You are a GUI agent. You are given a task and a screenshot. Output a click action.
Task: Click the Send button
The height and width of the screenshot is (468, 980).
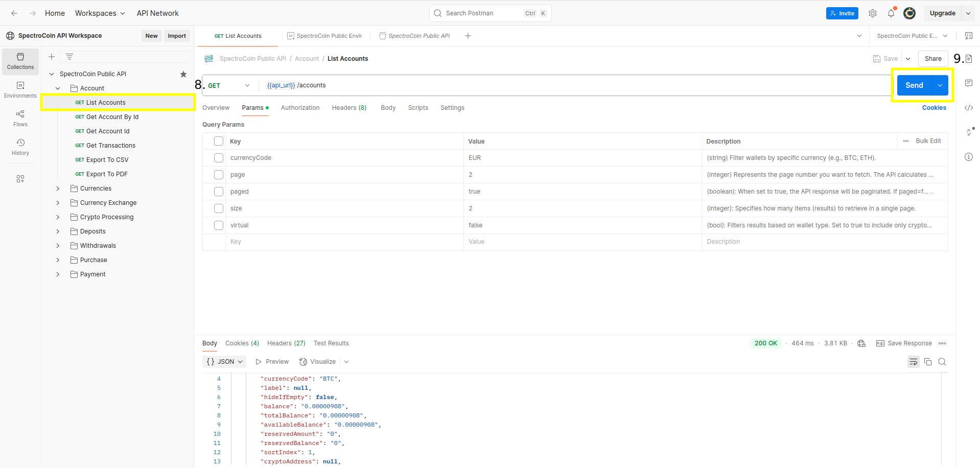(x=915, y=85)
